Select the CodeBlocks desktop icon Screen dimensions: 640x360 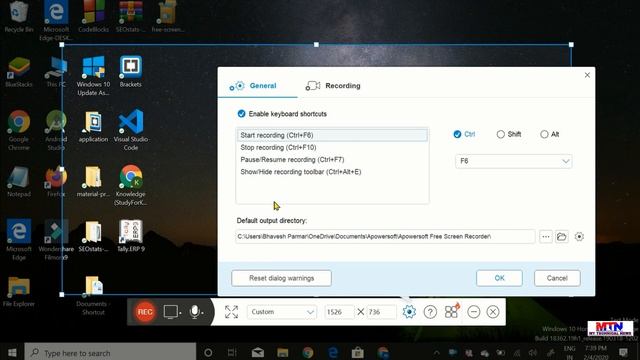[93, 17]
